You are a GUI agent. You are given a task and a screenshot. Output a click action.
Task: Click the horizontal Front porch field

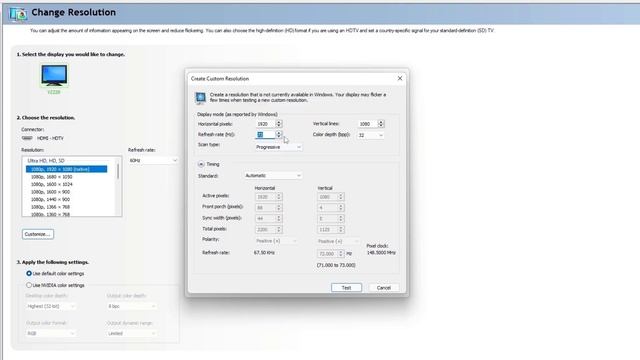[268, 208]
